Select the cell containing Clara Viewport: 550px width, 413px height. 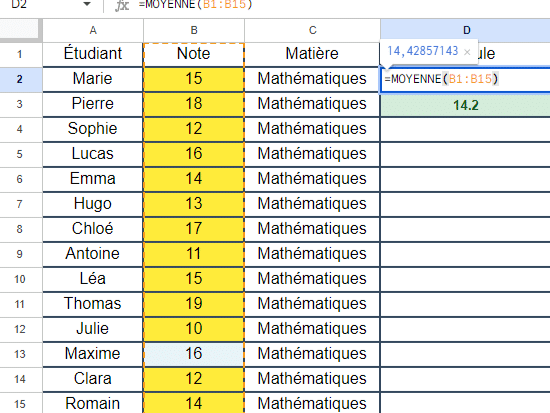tap(93, 379)
